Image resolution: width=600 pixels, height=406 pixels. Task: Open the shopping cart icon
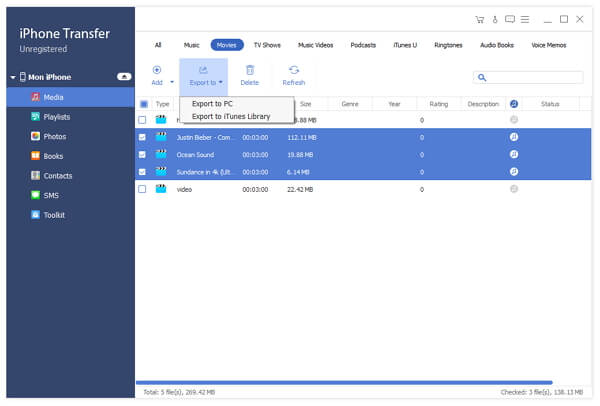tap(480, 20)
